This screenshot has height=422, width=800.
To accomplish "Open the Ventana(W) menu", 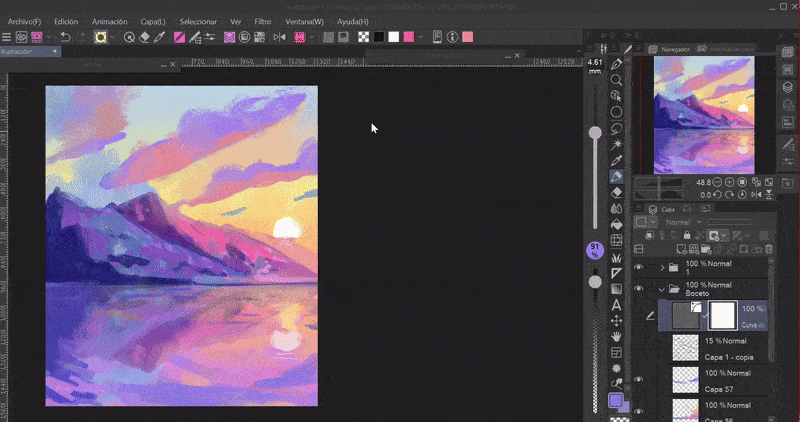I will (304, 21).
